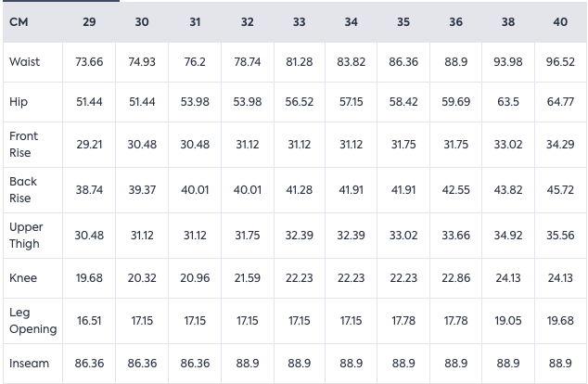Select back rise value 45.72 for size 40
The height and width of the screenshot is (384, 588).
click(560, 189)
